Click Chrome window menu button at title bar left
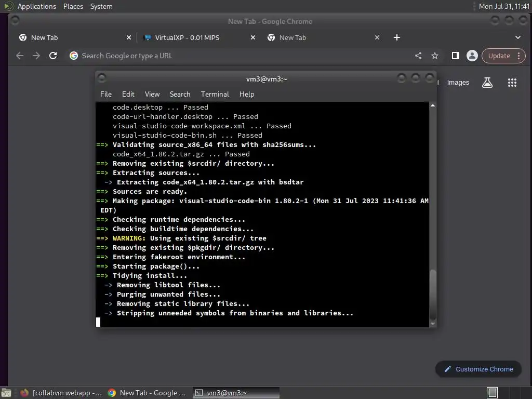 [15, 20]
